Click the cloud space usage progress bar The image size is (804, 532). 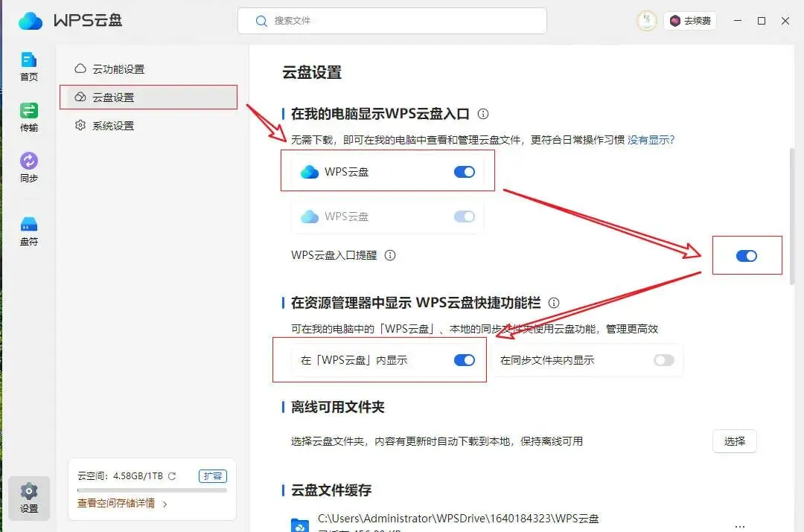(152, 490)
